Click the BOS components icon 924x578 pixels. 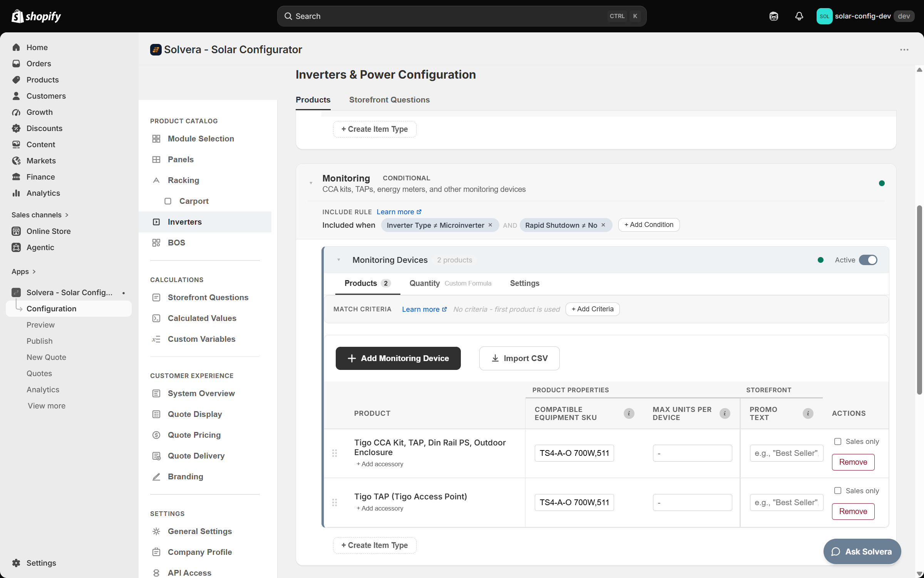[x=156, y=243]
